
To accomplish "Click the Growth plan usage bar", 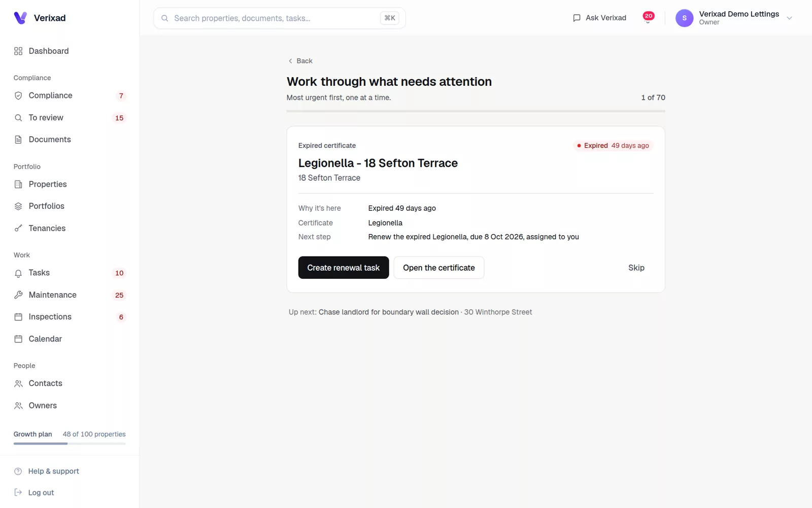I will click(x=70, y=443).
